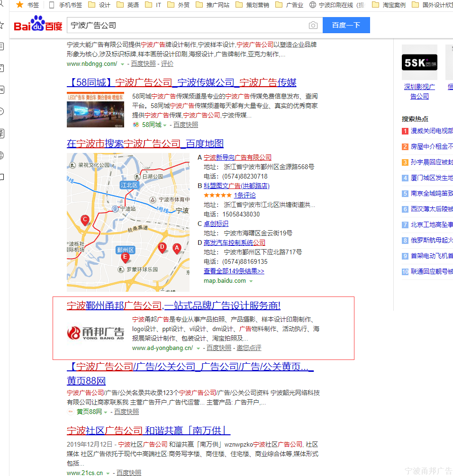Expand dropdown next to 黄页88网 source
Viewport: 453px width, 476px height.
point(106,412)
